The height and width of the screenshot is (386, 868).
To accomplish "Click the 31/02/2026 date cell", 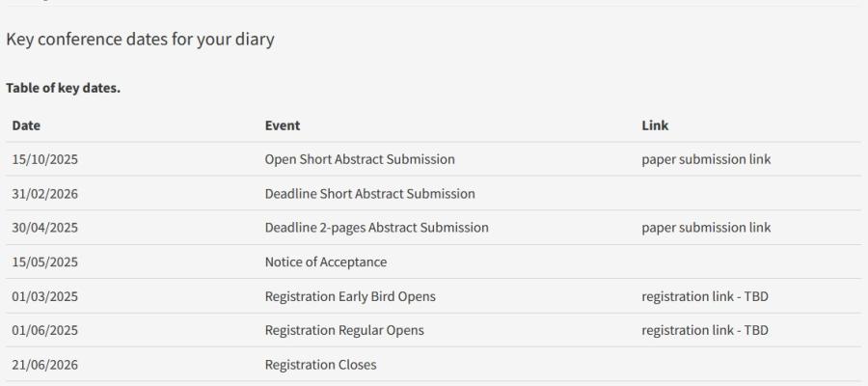I will point(45,194).
